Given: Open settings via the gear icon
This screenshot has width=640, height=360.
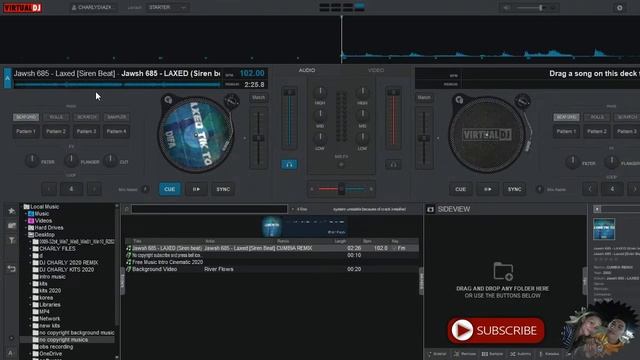Looking at the screenshot, I should (620, 8).
